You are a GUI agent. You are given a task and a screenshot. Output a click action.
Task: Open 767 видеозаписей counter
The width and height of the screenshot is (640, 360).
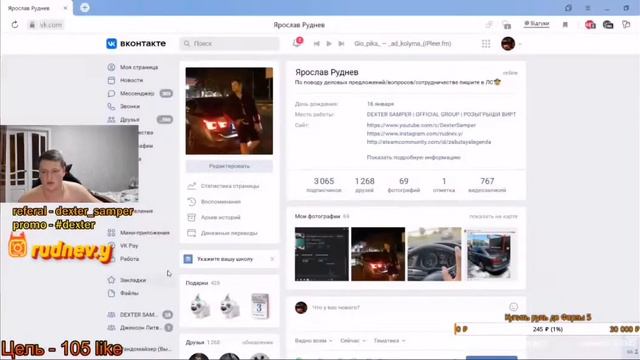coord(487,185)
